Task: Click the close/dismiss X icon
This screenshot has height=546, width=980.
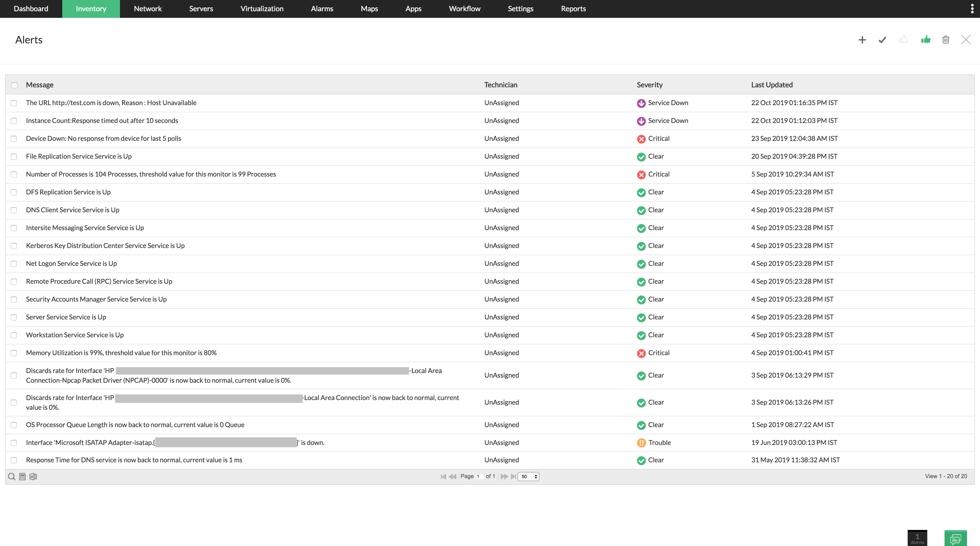Action: click(966, 39)
